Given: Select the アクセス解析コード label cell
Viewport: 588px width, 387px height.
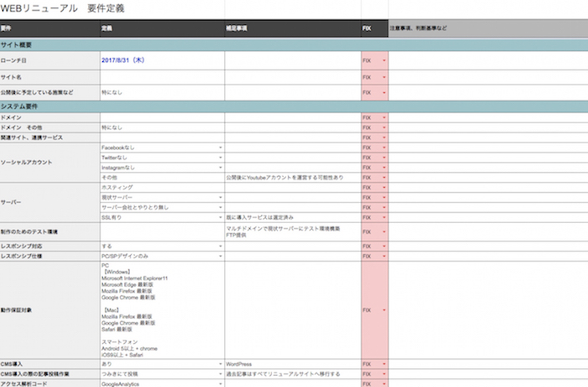Looking at the screenshot, I should pos(50,384).
